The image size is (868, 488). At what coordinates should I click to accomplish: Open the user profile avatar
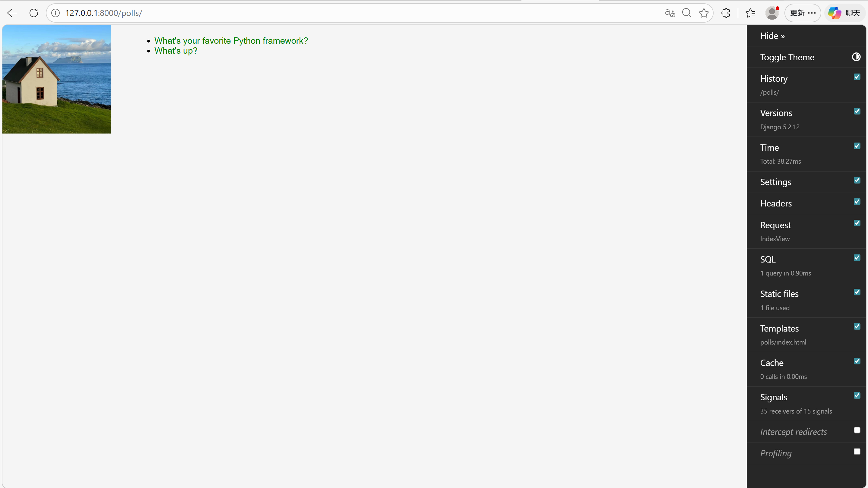click(x=771, y=13)
